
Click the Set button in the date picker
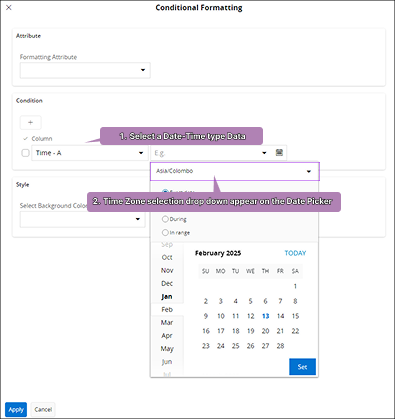coord(302,367)
